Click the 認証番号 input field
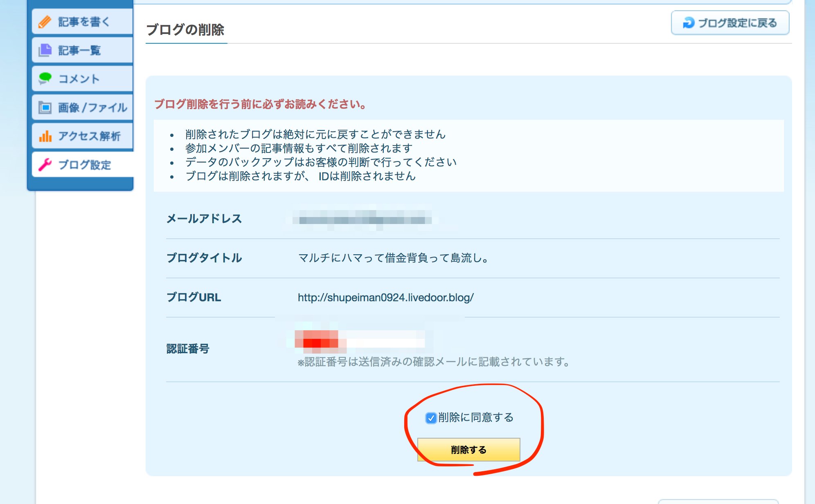This screenshot has height=504, width=815. point(360,340)
